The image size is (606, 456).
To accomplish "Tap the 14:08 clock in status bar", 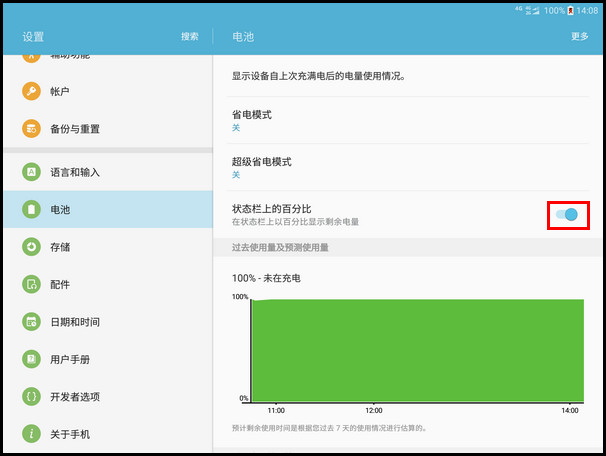I will (587, 11).
